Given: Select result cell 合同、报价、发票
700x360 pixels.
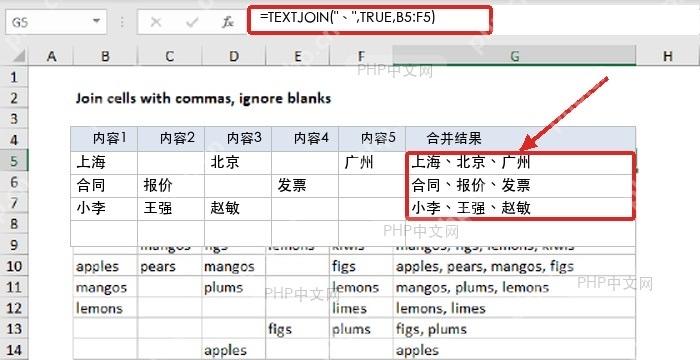Looking at the screenshot, I should (x=521, y=186).
